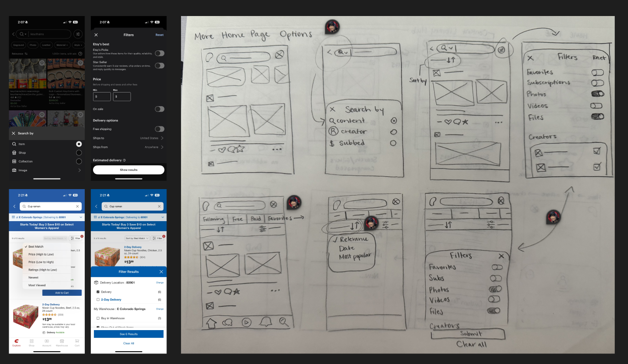Enable the Free shipping toggle in Etsy filters

click(160, 129)
